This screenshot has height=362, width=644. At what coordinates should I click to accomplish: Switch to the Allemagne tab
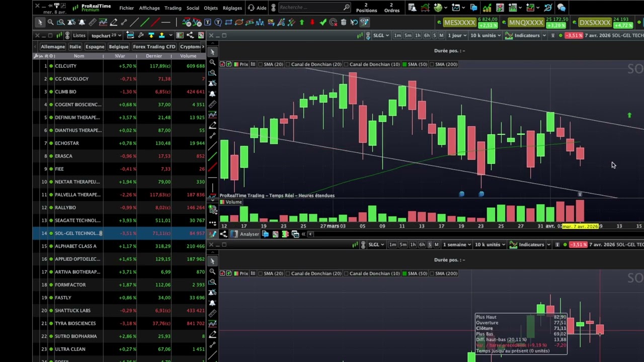53,47
